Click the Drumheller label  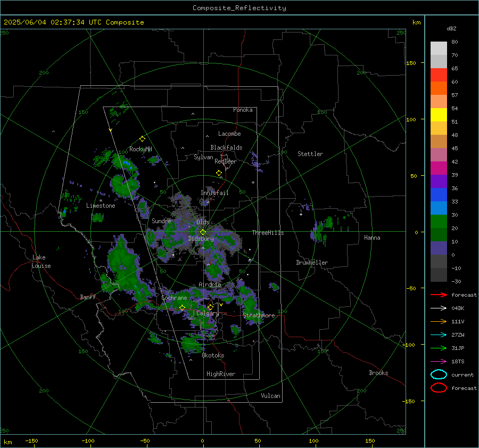tap(311, 263)
